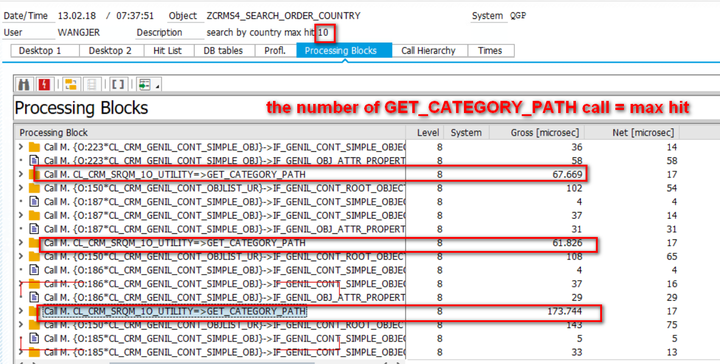The image size is (720, 364).
Task: Expand O:150 CONT_OBJLIST_UR row with gross 108
Action: pyautogui.click(x=20, y=256)
